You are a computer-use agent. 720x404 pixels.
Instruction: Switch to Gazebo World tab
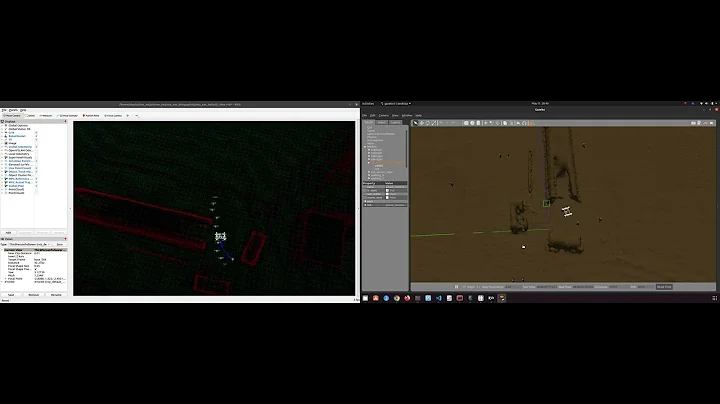pos(369,123)
